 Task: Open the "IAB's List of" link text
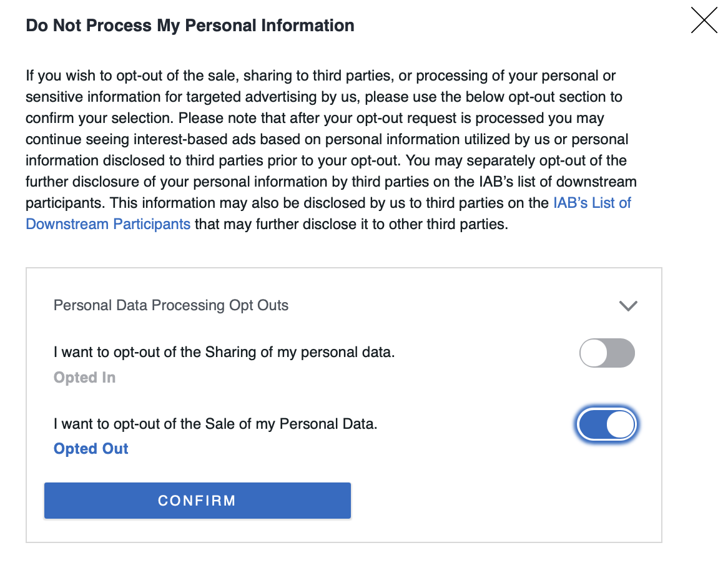pos(592,203)
